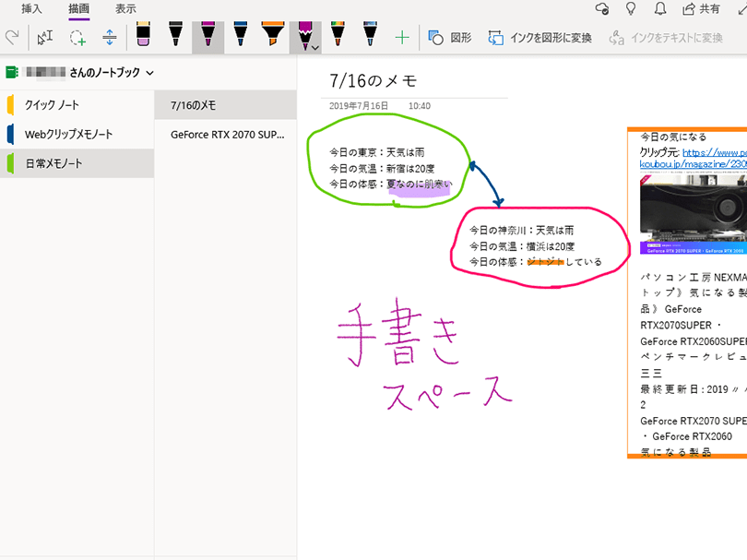Open the 図形 shapes menu

[x=450, y=38]
